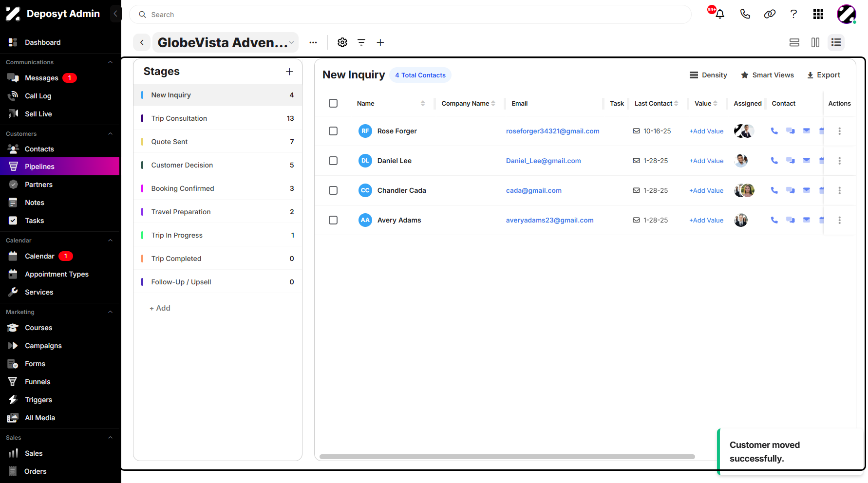Open chat message icon for Chandler Cada
The height and width of the screenshot is (483, 868).
coord(791,190)
